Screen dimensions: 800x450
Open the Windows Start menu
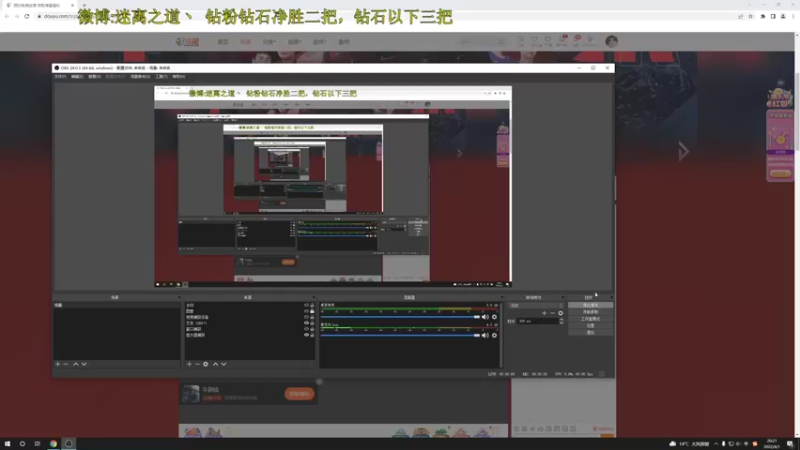click(x=7, y=443)
